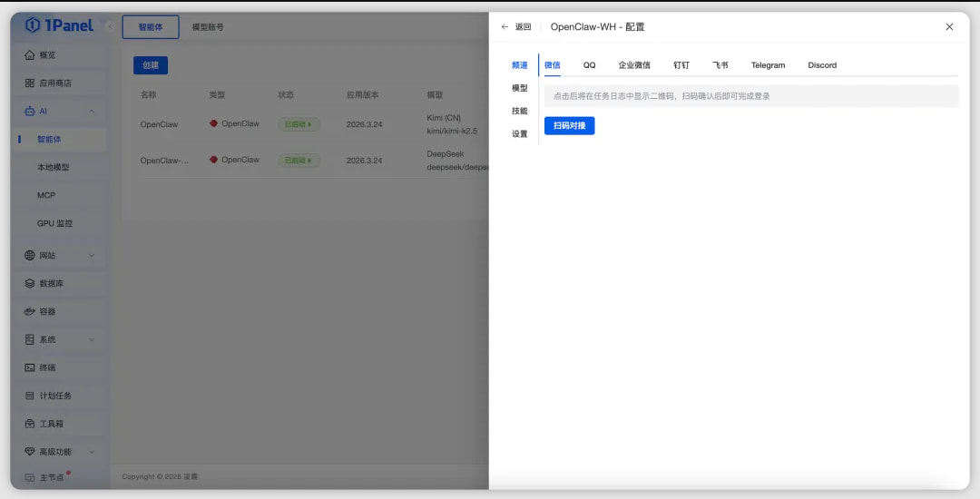Open the 设置 section in the drawer

(x=519, y=134)
